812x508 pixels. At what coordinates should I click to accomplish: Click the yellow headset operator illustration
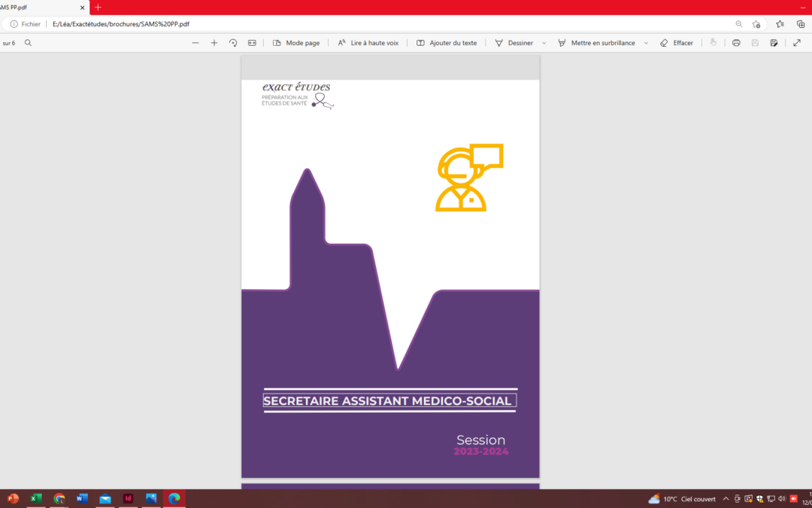click(469, 178)
